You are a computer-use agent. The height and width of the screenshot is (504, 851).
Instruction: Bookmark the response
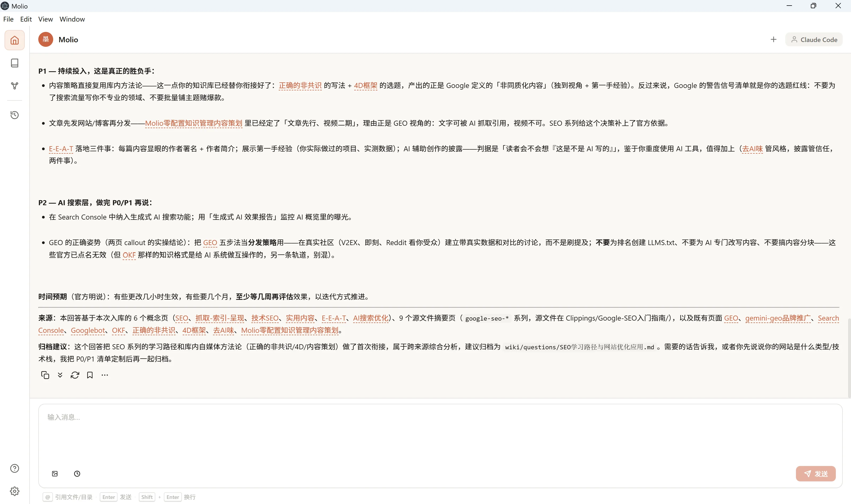[90, 375]
